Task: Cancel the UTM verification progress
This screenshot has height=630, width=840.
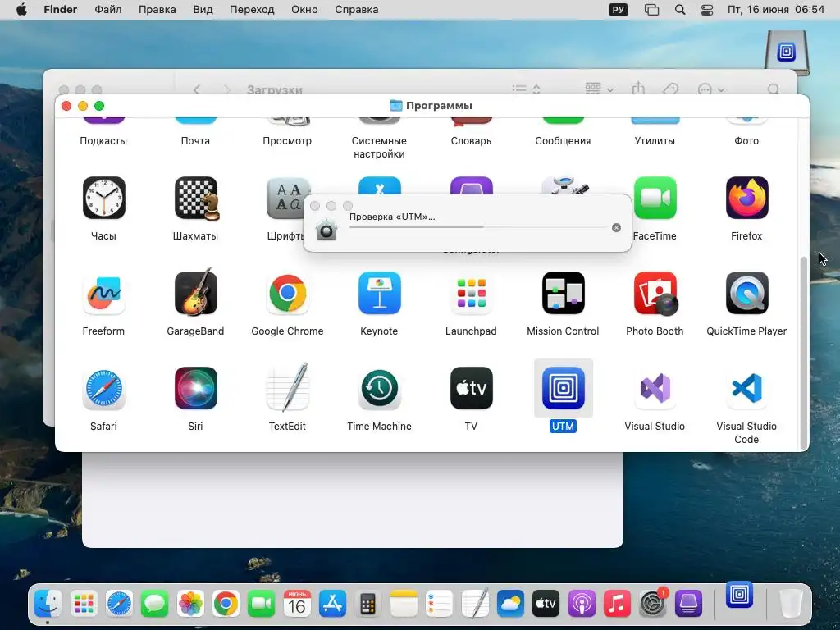Action: [616, 228]
